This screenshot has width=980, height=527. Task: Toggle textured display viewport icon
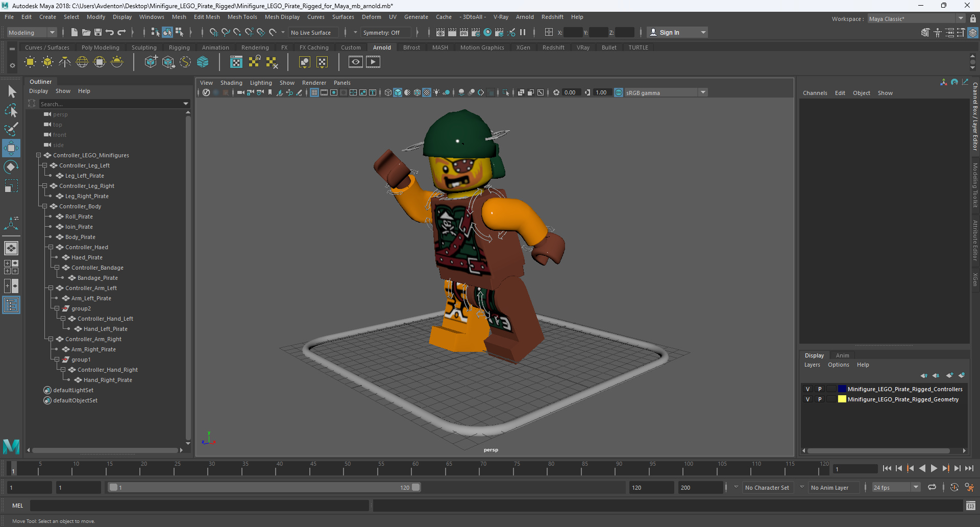click(x=427, y=92)
